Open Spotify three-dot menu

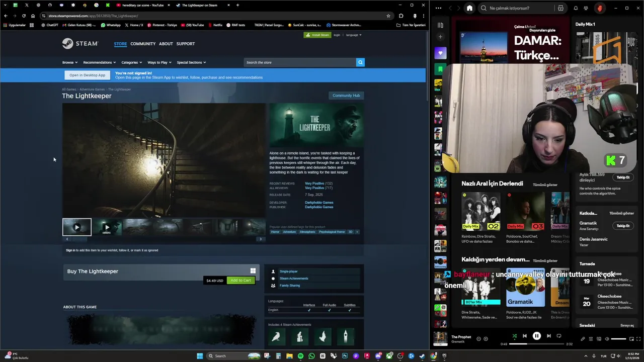pos(438,8)
